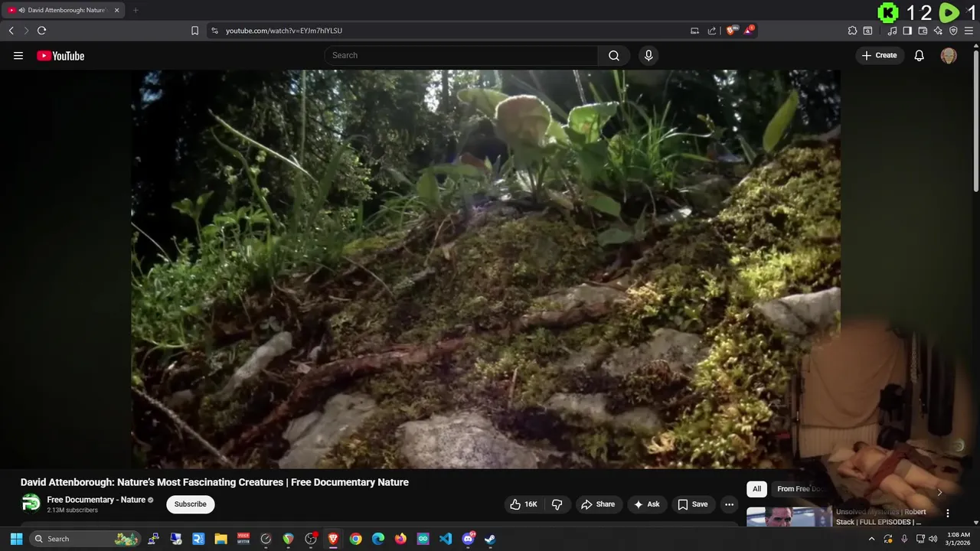Click the Ask AI button

(646, 504)
